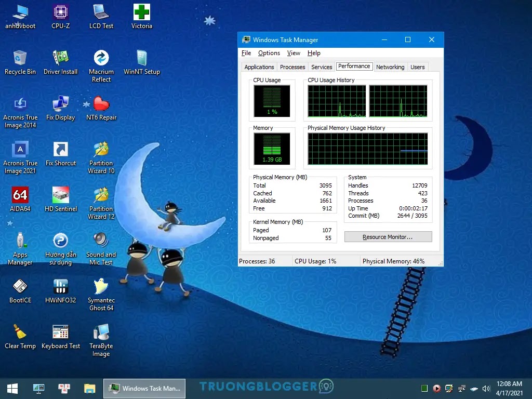This screenshot has width=532, height=399.
Task: Click the CPU Usage 1 % gauge
Action: click(x=272, y=101)
